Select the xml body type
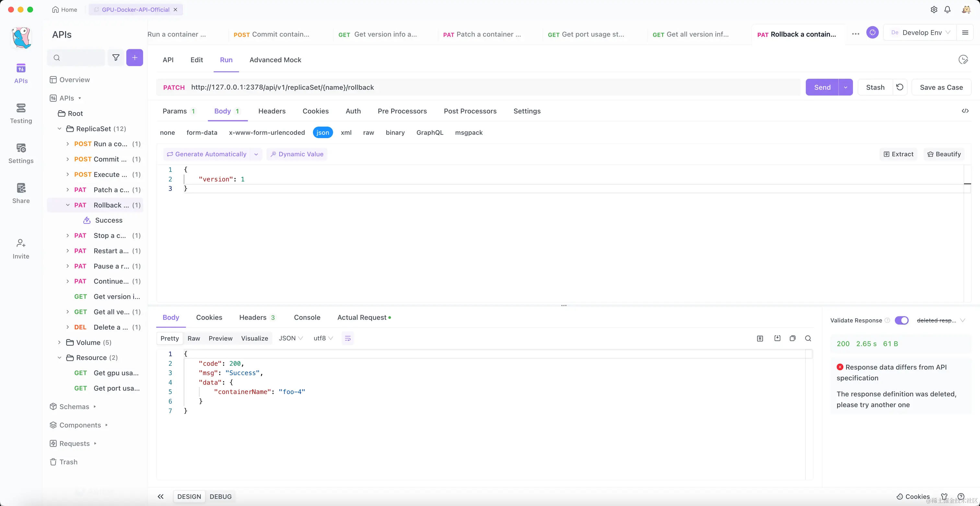Image resolution: width=980 pixels, height=506 pixels. point(346,132)
